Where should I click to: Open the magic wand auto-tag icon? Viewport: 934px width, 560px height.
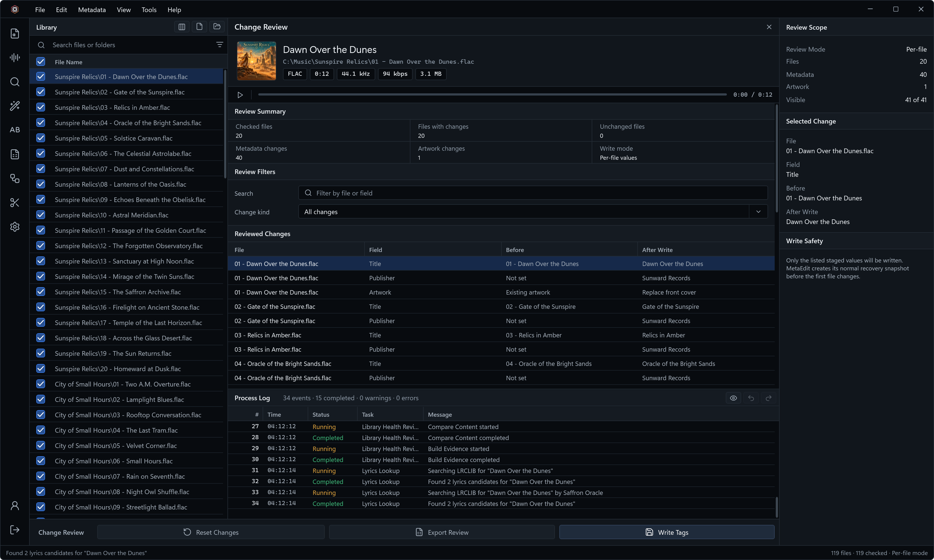15,106
